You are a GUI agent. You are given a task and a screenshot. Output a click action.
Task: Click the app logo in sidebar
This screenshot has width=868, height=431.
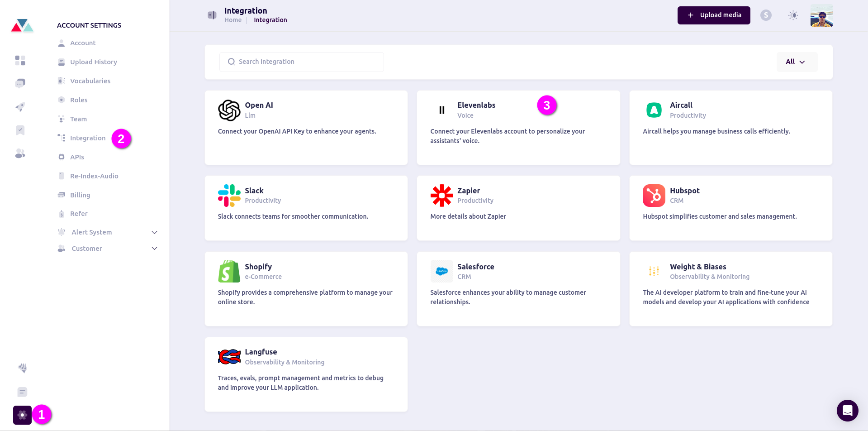click(x=22, y=25)
